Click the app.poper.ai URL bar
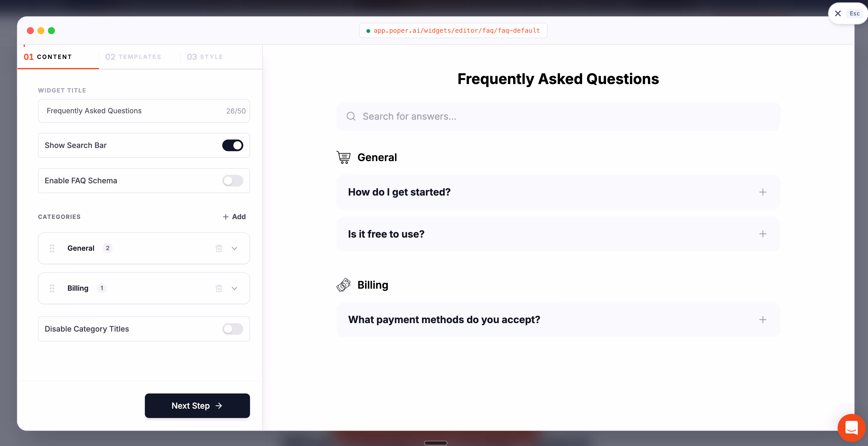 pos(453,31)
